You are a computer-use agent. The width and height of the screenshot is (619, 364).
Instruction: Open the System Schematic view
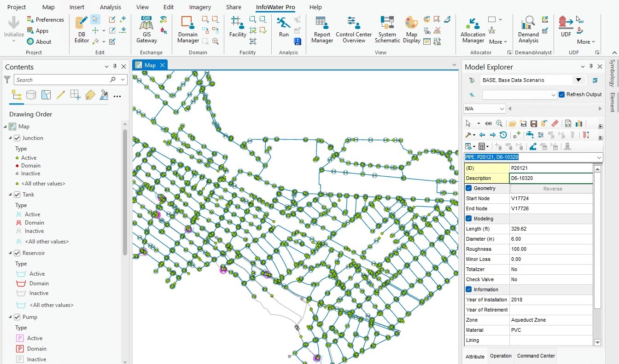click(x=387, y=29)
